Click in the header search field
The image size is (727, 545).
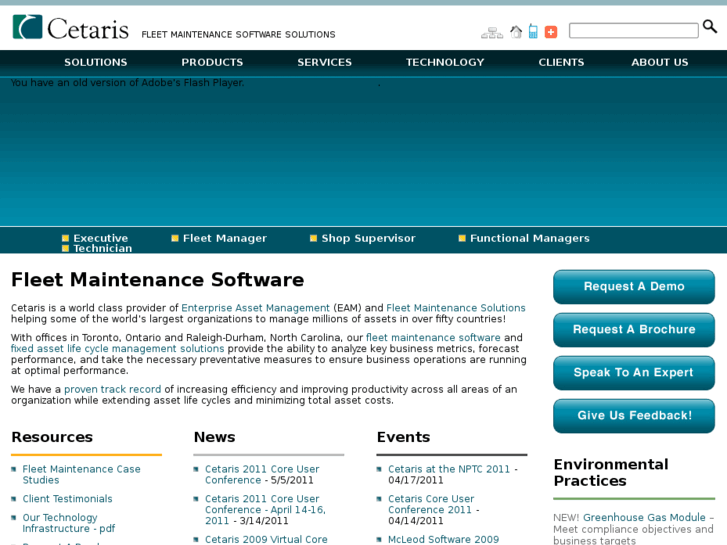(x=633, y=31)
